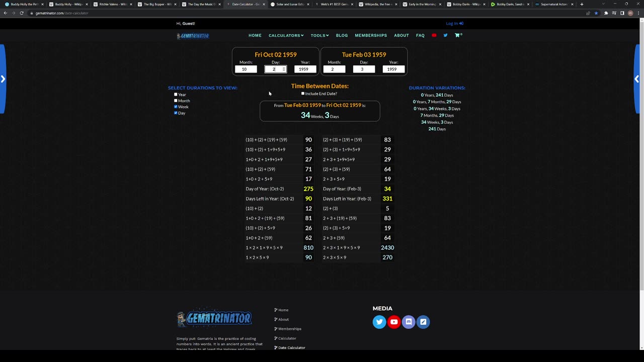This screenshot has height=362, width=644.
Task: Expand the TOOLS dropdown menu
Action: 319,35
